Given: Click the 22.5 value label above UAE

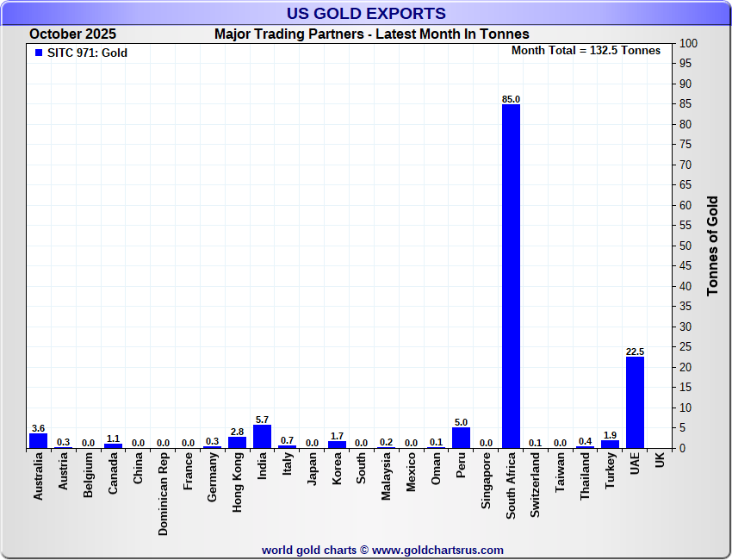Looking at the screenshot, I should coord(635,352).
